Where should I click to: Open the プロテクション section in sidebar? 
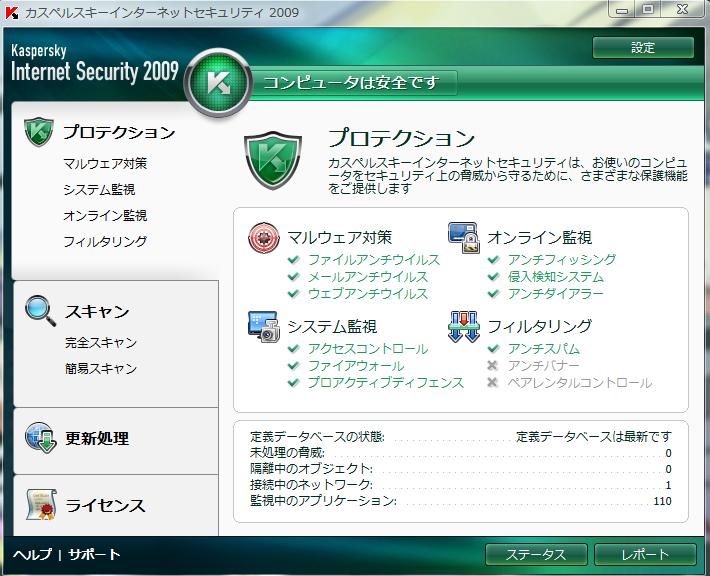119,132
